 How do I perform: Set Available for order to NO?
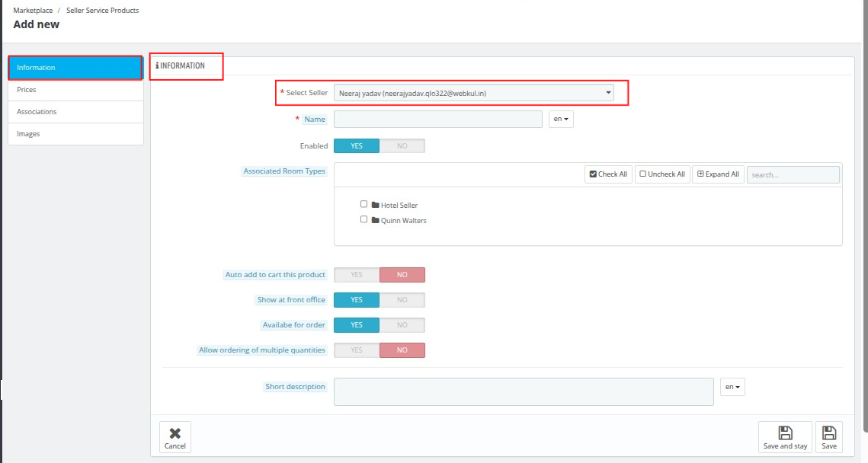coord(402,325)
